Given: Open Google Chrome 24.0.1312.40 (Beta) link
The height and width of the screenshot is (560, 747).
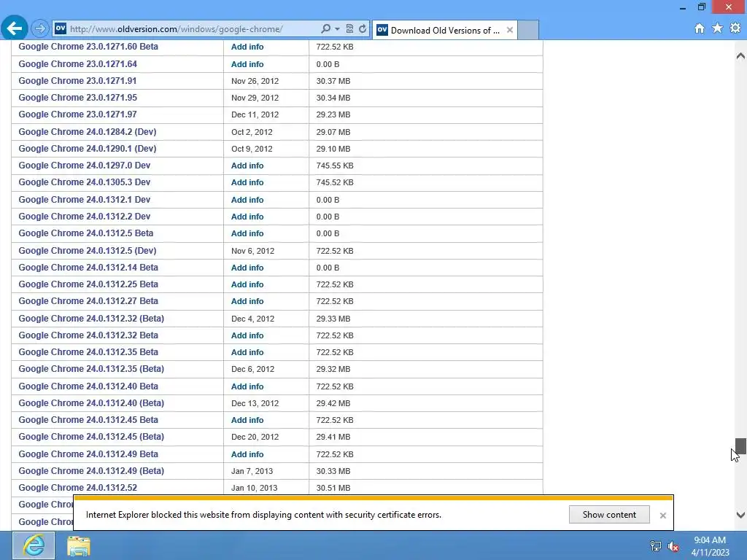Looking at the screenshot, I should click(91, 402).
